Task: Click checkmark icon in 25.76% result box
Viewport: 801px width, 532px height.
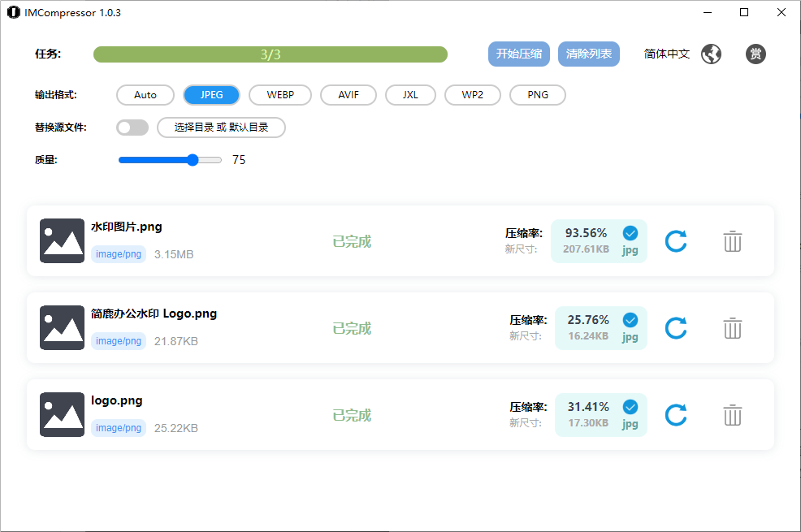Action: click(630, 320)
